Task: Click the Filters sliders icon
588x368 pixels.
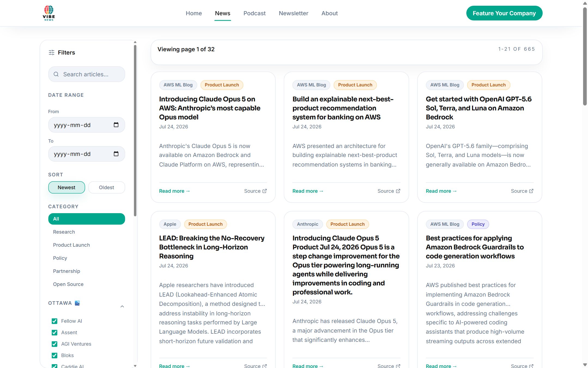Action: pos(51,52)
